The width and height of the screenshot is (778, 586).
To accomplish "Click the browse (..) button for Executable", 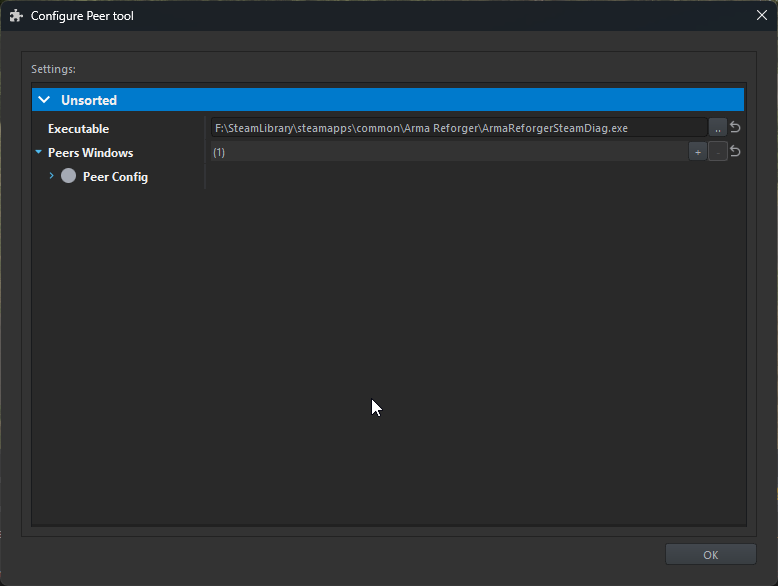I will (x=717, y=128).
